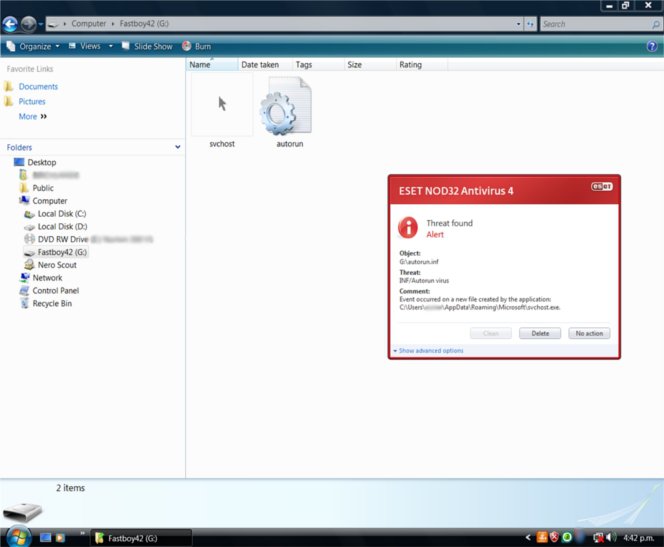The image size is (664, 547).
Task: Sort by the Tags column header
Action: [318, 65]
